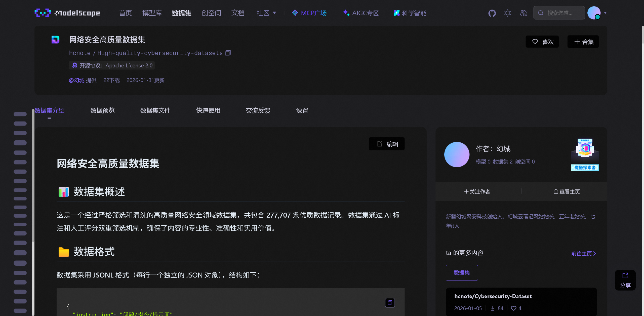Like the hcnote/Cybersecurity-Dataset card heart
This screenshot has width=644, height=316.
point(513,308)
